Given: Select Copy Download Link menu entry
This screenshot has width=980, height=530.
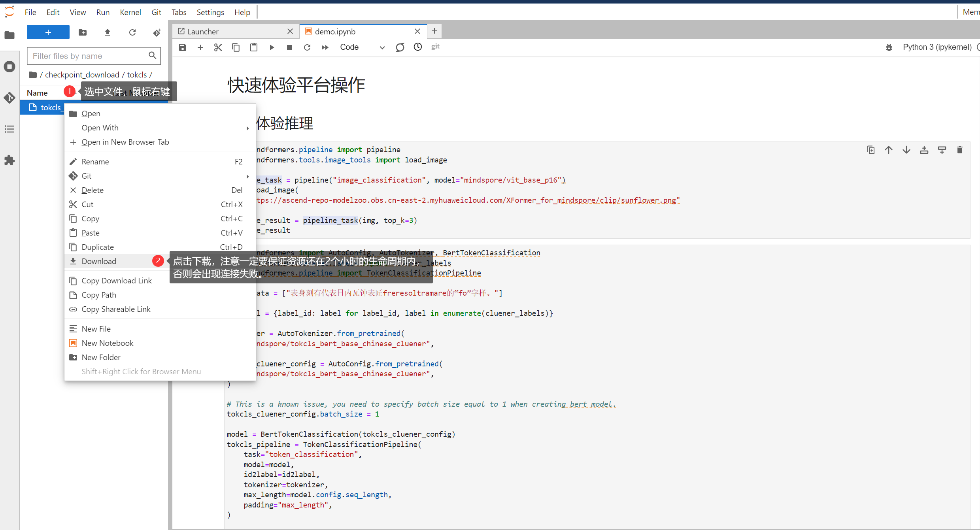Looking at the screenshot, I should (117, 281).
